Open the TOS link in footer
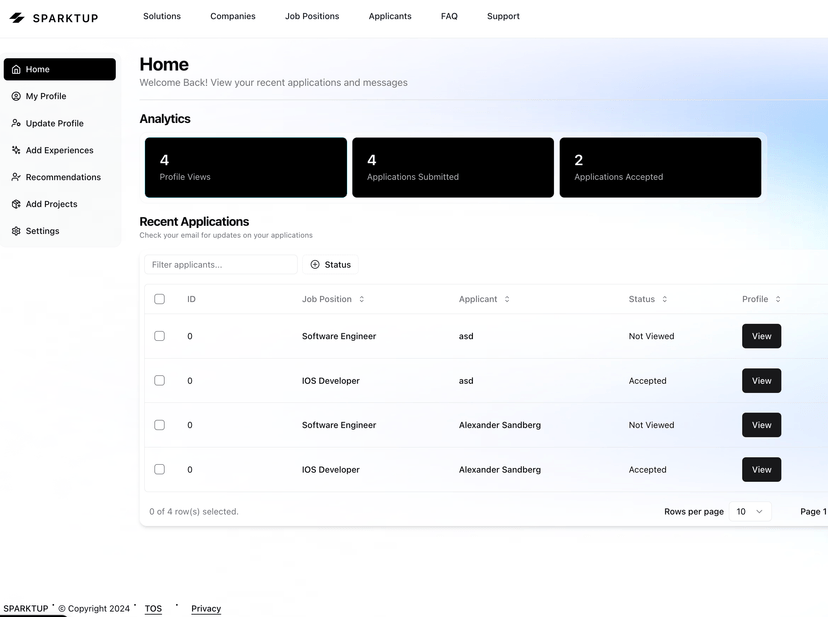The width and height of the screenshot is (828, 617). pyautogui.click(x=153, y=609)
